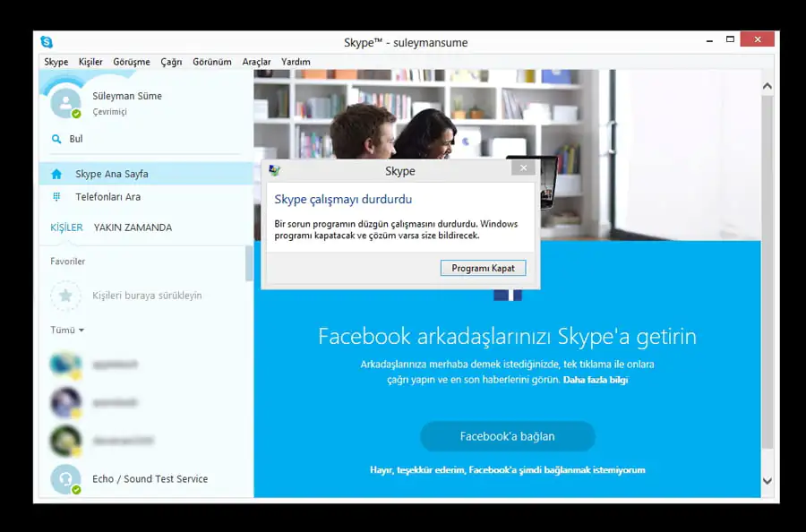Image resolution: width=806 pixels, height=532 pixels.
Task: Switch to the YAKIN ZAMANDA tab
Action: [x=133, y=227]
